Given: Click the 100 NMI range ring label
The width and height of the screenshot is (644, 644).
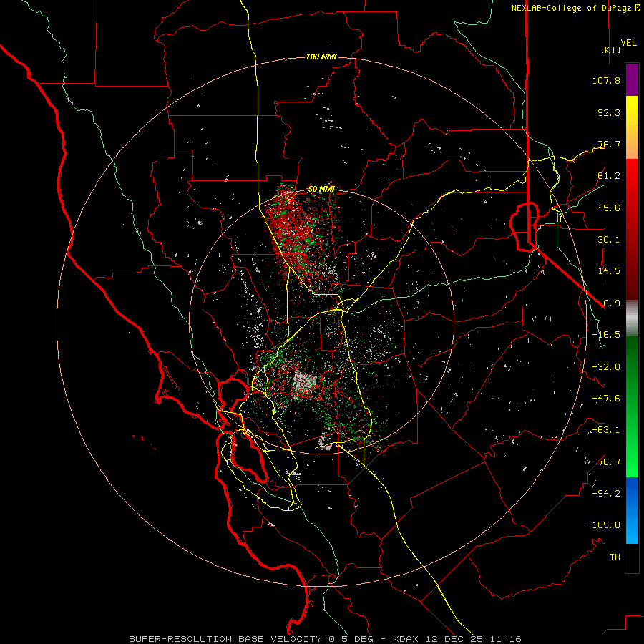Looking at the screenshot, I should click(321, 57).
